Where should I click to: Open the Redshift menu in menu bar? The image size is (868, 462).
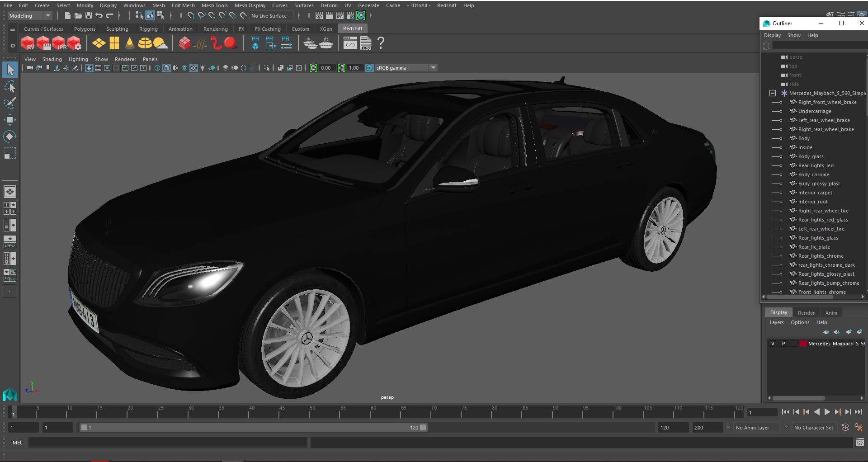447,5
